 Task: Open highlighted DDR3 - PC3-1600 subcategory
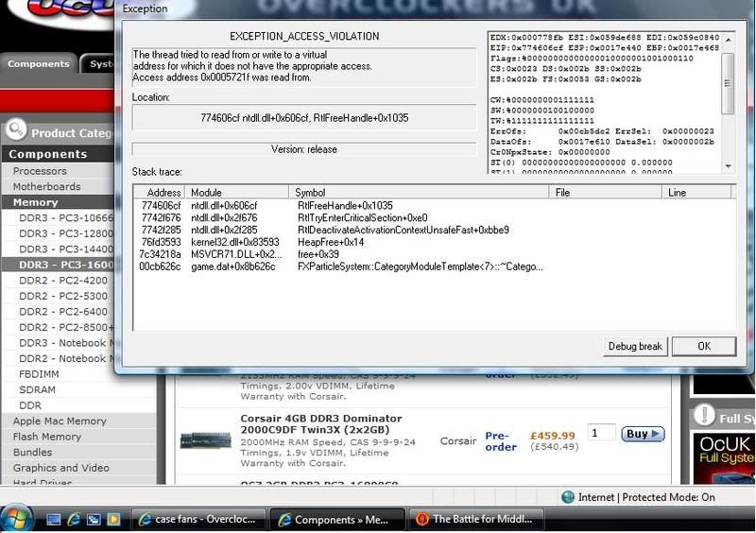click(66, 265)
